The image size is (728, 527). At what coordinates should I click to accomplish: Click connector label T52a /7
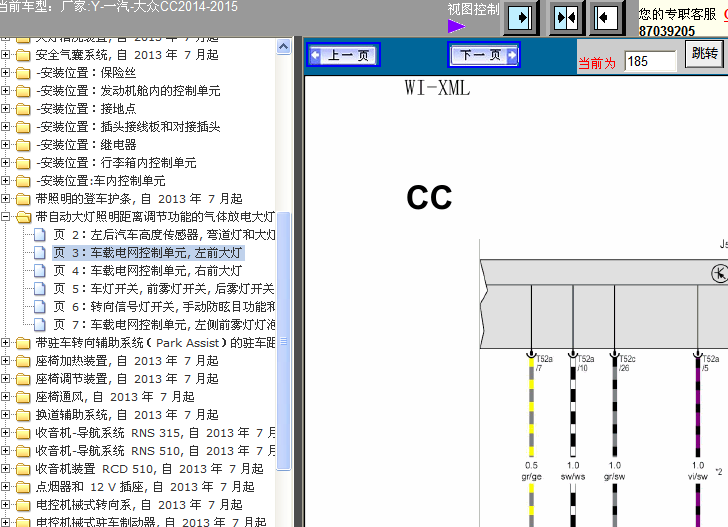click(544, 363)
